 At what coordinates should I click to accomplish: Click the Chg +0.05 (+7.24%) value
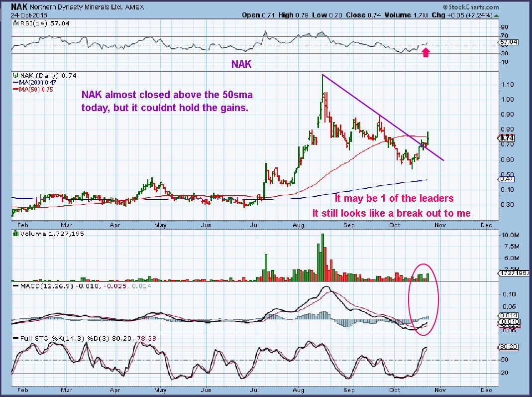[x=462, y=15]
